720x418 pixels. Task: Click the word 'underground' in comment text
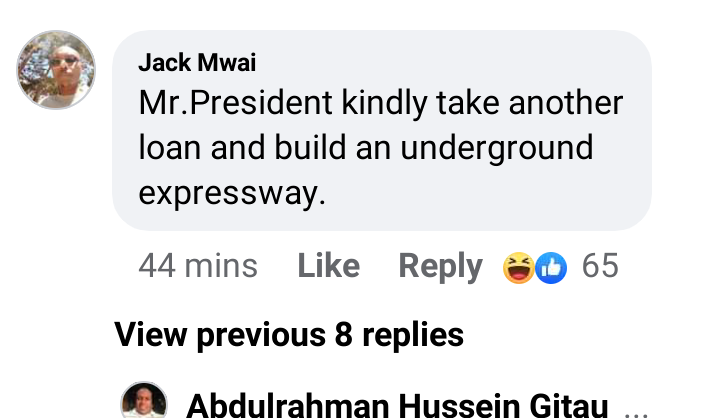(x=497, y=148)
